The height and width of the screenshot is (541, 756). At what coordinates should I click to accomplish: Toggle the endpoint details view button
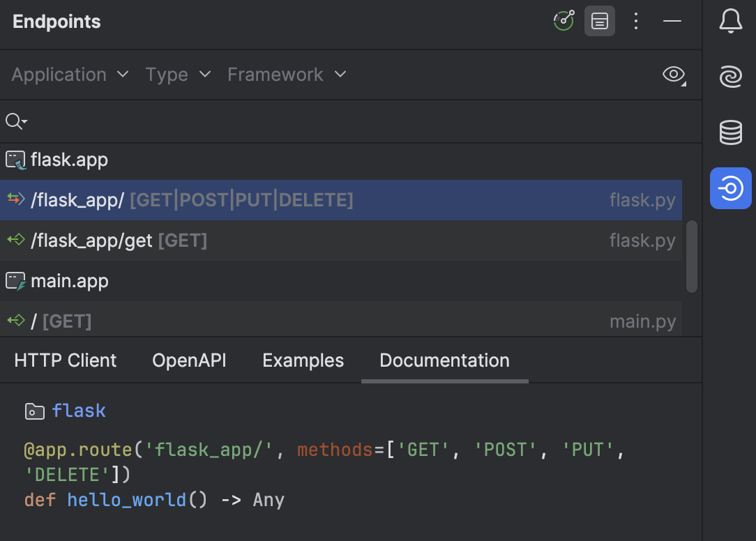coord(600,21)
